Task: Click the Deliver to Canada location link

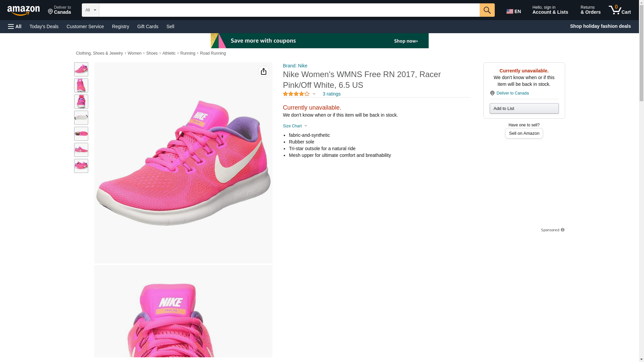Action: pos(512,93)
